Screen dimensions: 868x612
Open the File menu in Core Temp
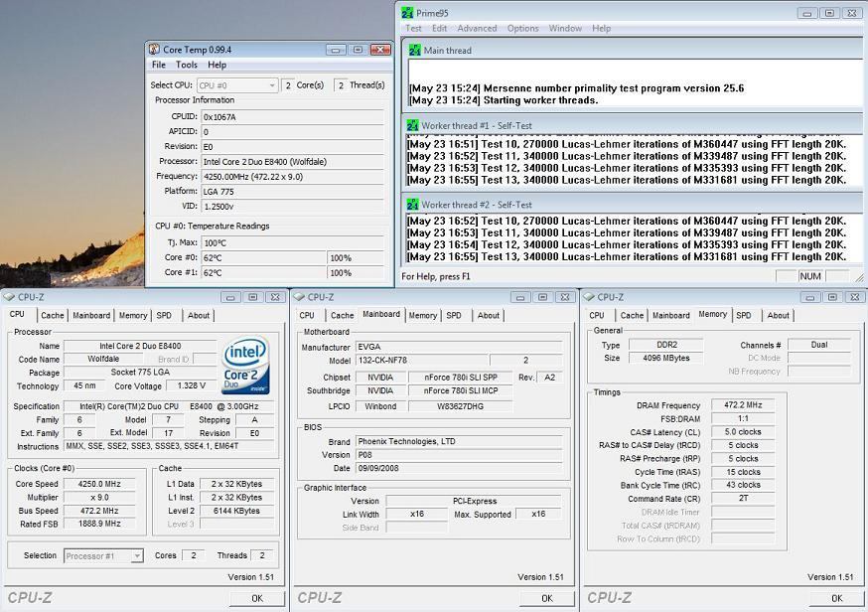[159, 65]
